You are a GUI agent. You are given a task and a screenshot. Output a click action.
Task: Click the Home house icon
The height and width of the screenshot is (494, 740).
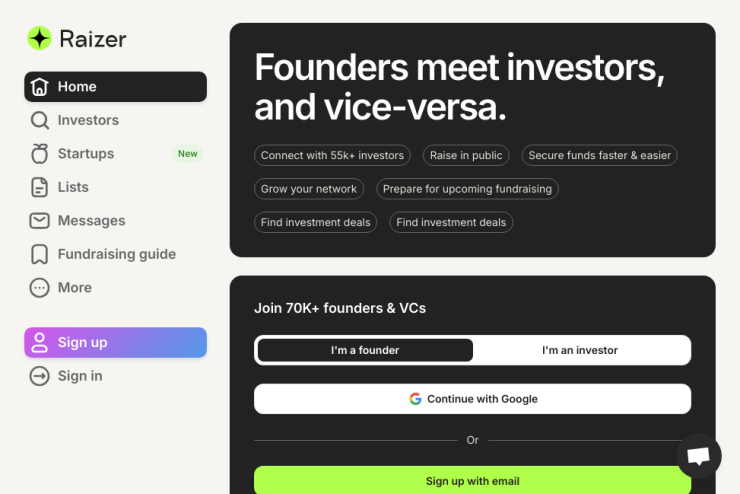tap(40, 87)
